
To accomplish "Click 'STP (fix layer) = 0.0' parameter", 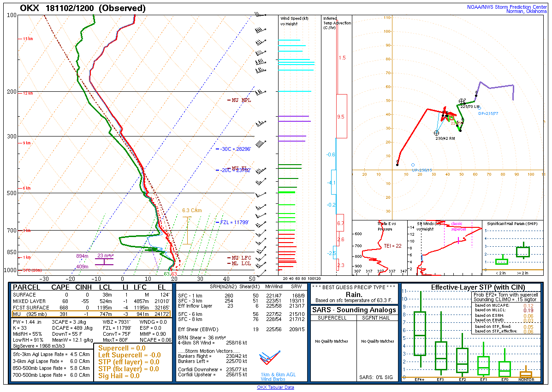I will pos(128,369).
